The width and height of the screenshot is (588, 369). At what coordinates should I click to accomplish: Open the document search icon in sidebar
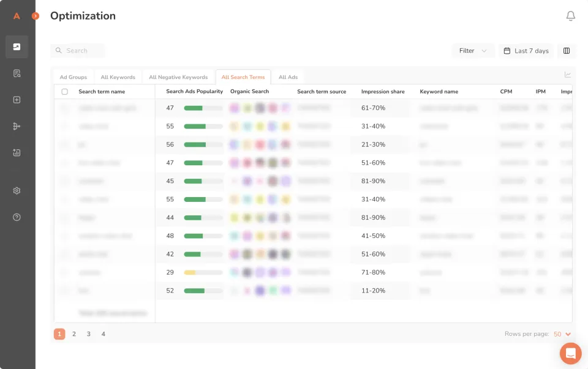[17, 73]
